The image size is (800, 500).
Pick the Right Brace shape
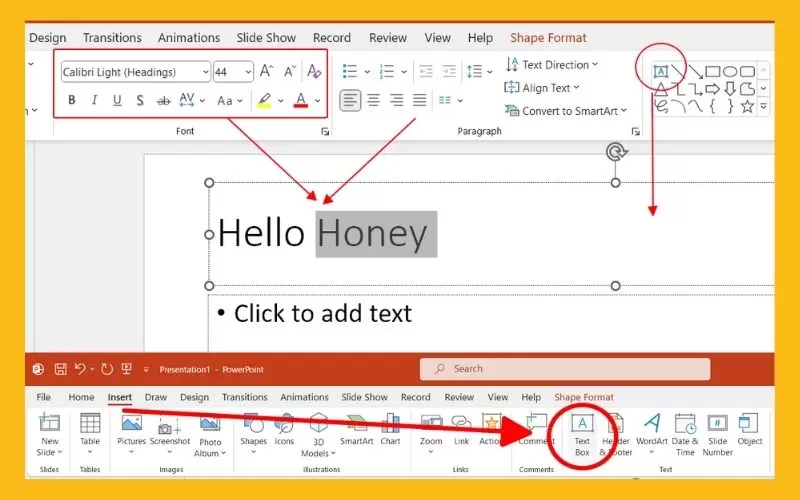(730, 106)
